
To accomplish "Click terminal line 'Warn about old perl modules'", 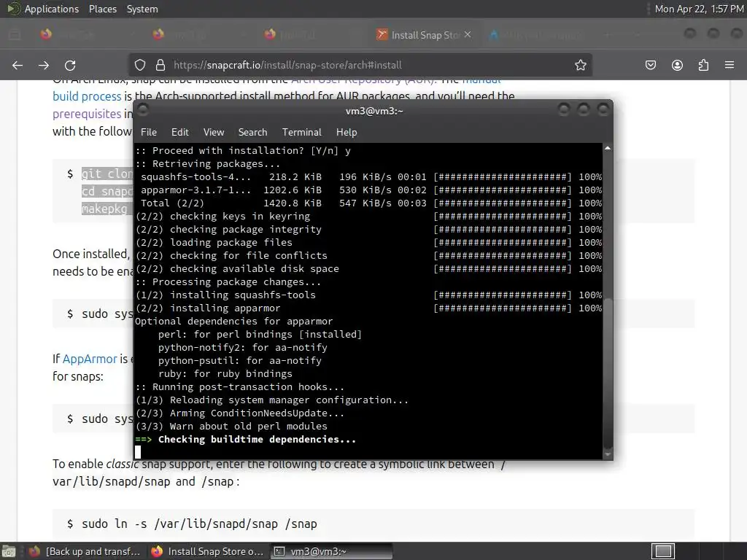I will click(249, 426).
